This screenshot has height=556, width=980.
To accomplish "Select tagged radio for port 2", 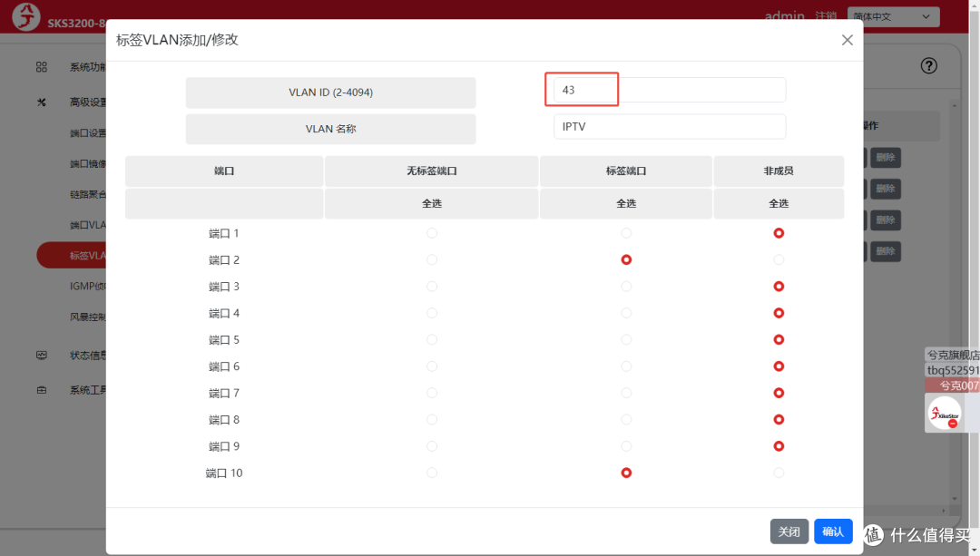I will (x=626, y=260).
